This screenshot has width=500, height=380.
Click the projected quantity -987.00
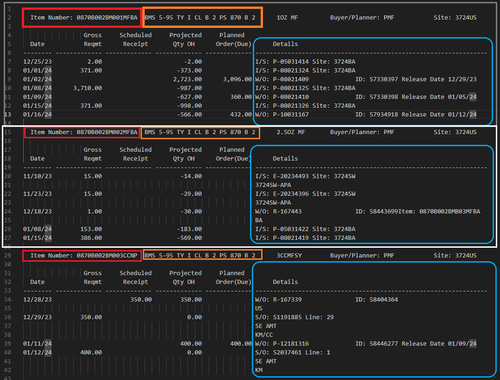tap(189, 88)
